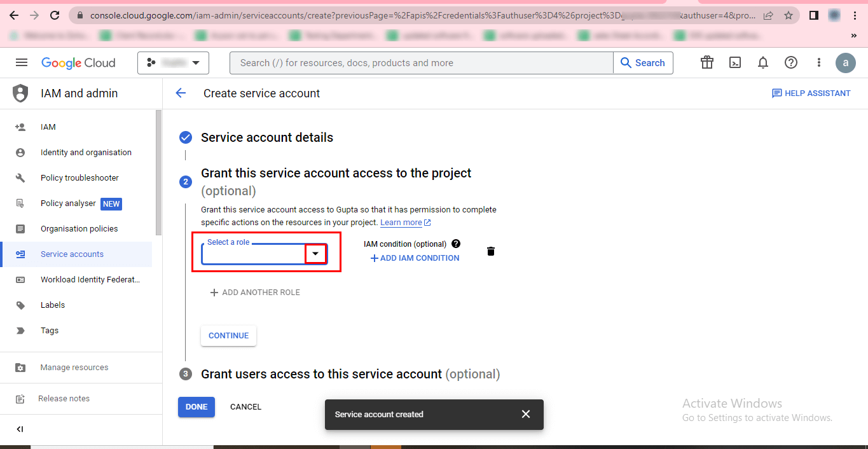868x449 pixels.
Task: Open the Select a role dropdown arrow
Action: click(x=315, y=254)
